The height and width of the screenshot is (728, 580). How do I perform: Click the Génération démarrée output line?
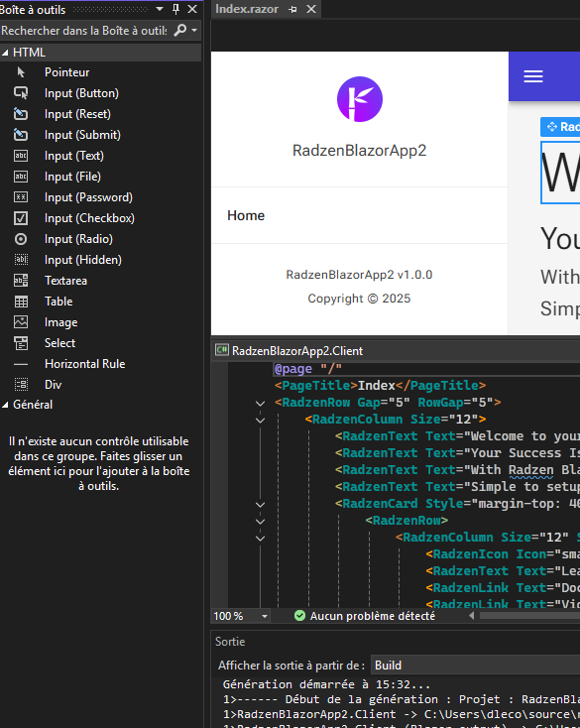326,684
